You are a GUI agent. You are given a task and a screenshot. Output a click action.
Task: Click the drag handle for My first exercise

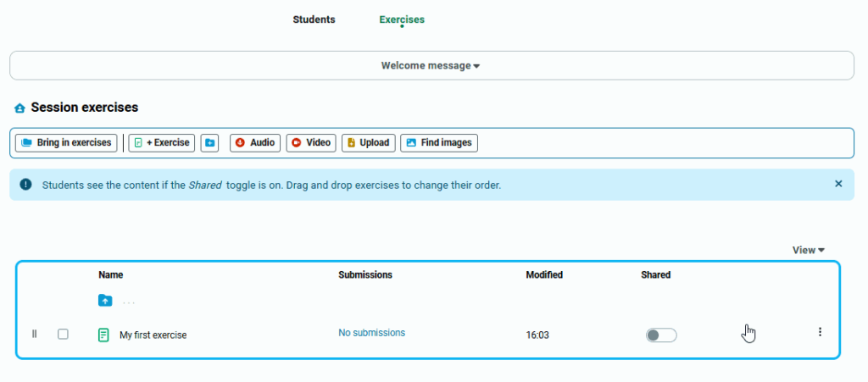coord(35,334)
